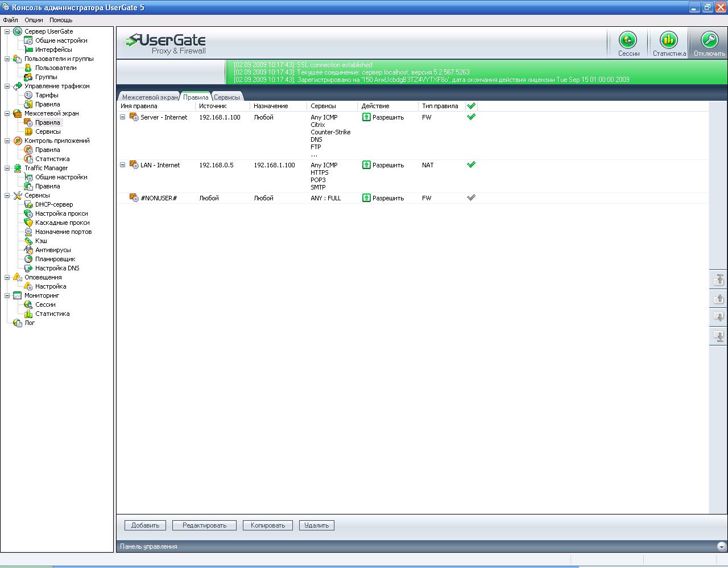
Task: Collapse the Сервер UserGate tree node
Action: (x=7, y=31)
